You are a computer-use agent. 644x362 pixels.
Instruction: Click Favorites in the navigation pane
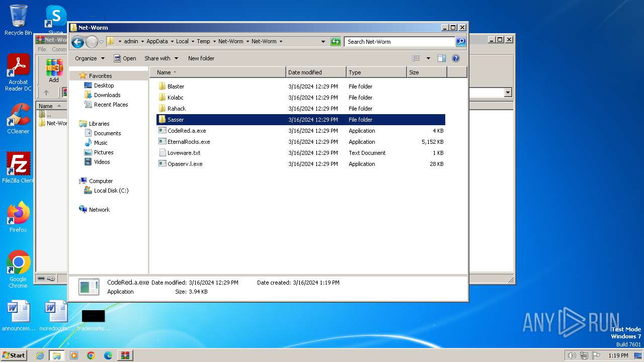tap(100, 76)
